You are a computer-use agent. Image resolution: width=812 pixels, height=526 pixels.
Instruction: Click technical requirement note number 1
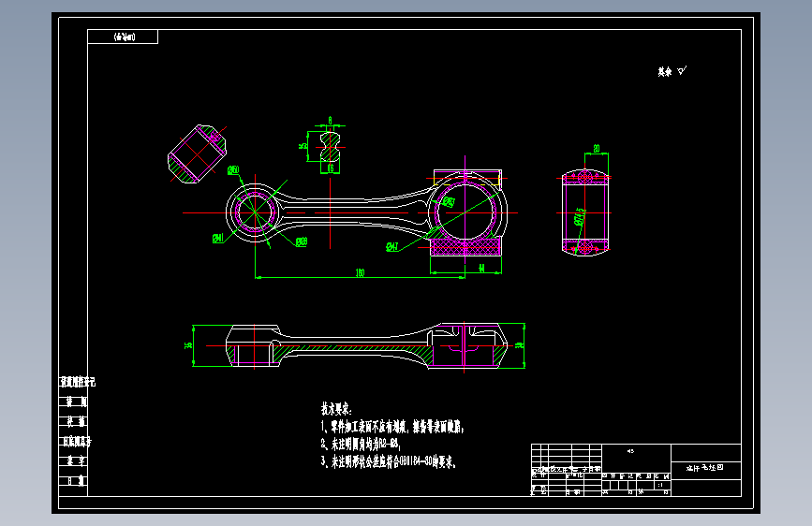click(392, 427)
